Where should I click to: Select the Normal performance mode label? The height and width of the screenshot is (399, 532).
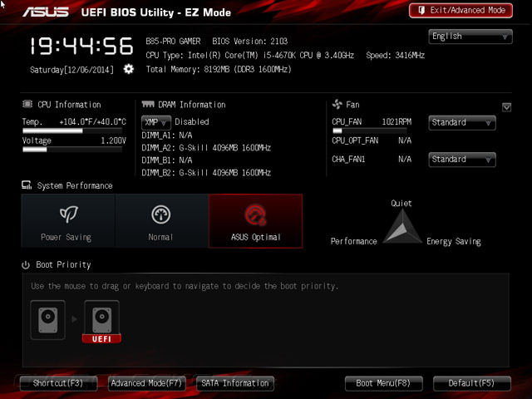[160, 237]
